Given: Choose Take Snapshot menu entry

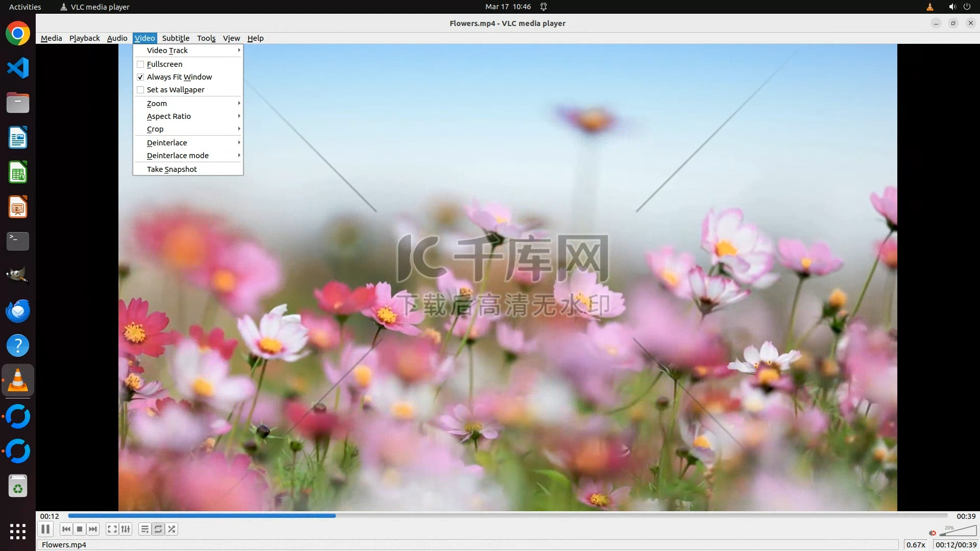Looking at the screenshot, I should (172, 169).
